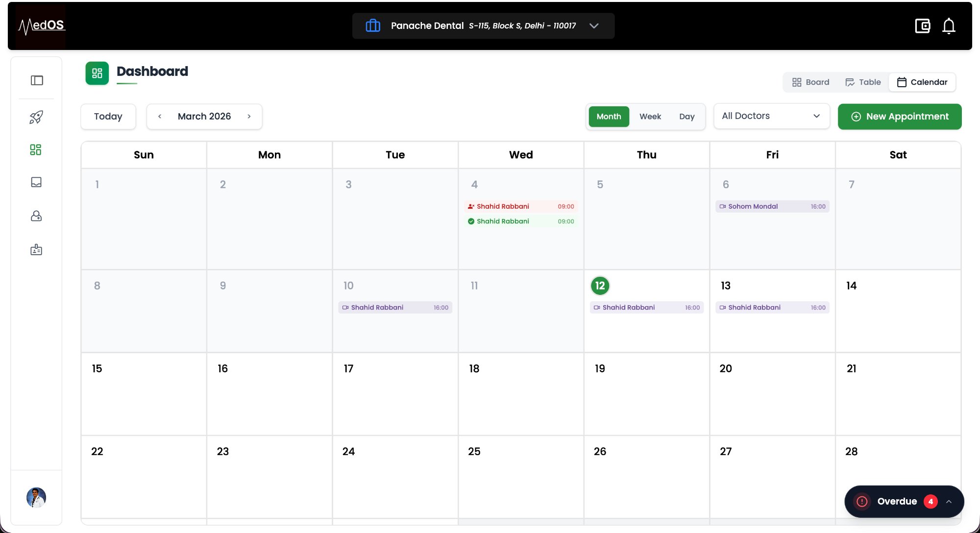The height and width of the screenshot is (533, 980).
Task: Switch to Day view mode
Action: coord(686,117)
